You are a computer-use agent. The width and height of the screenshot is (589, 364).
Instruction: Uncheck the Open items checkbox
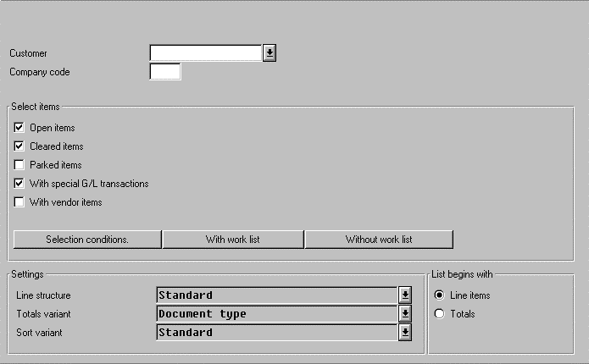tap(19, 128)
